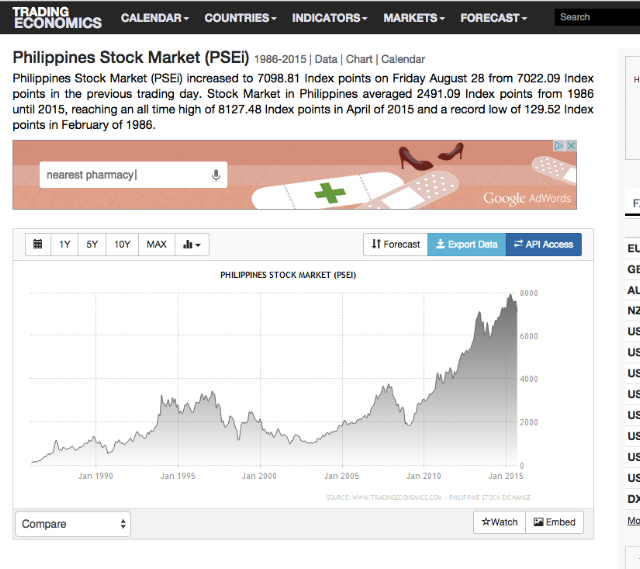Select the 1Y time range
Image resolution: width=640 pixels, height=569 pixels.
[64, 244]
